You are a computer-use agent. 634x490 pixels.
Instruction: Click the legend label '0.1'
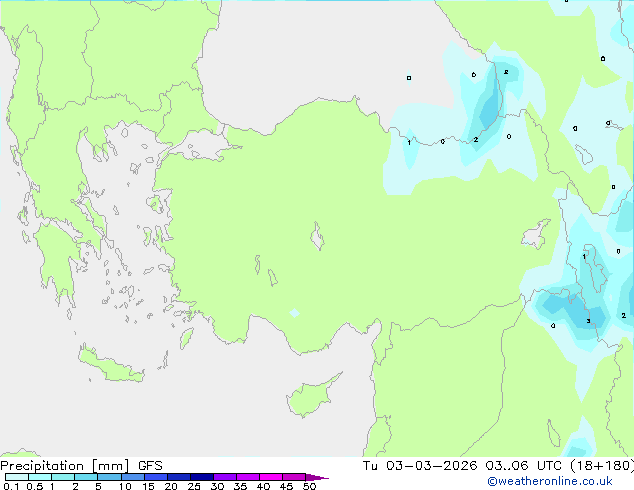[x=11, y=486]
